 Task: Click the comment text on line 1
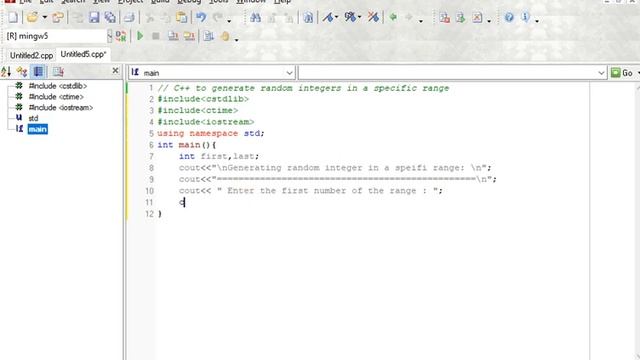click(303, 88)
